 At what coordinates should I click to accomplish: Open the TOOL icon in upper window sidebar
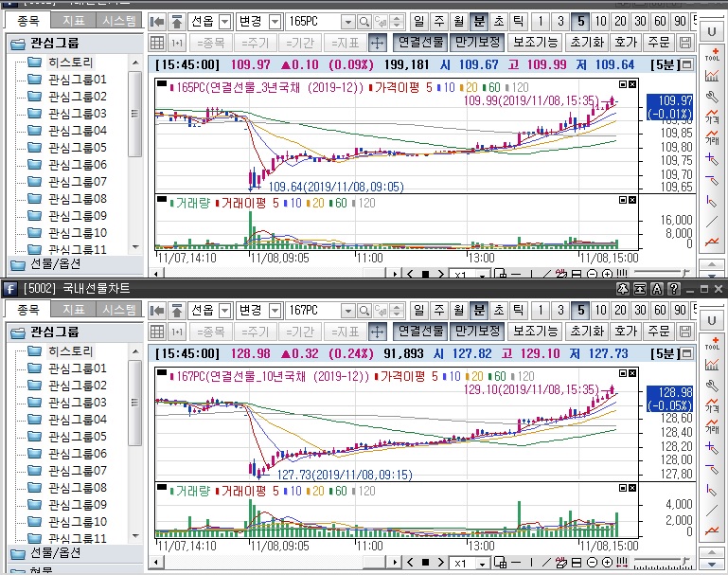(x=712, y=54)
